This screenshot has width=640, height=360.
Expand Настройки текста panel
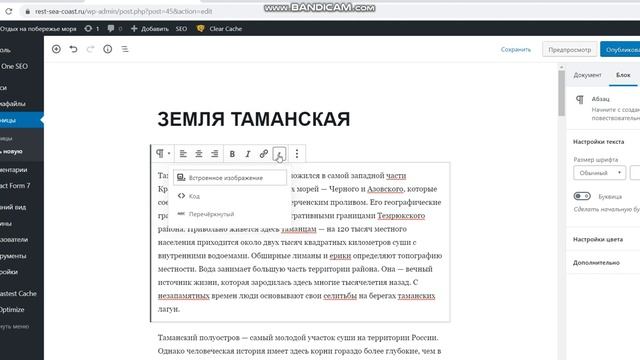pyautogui.click(x=598, y=142)
